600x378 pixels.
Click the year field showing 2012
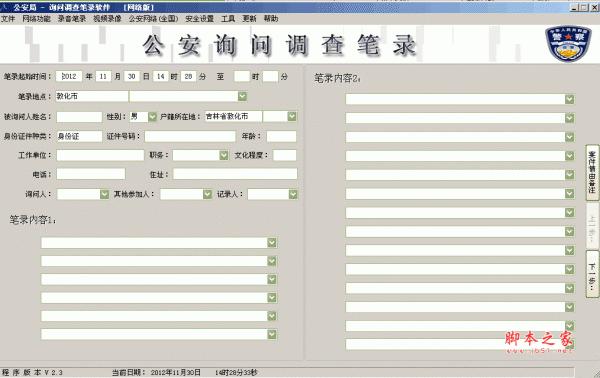point(69,77)
